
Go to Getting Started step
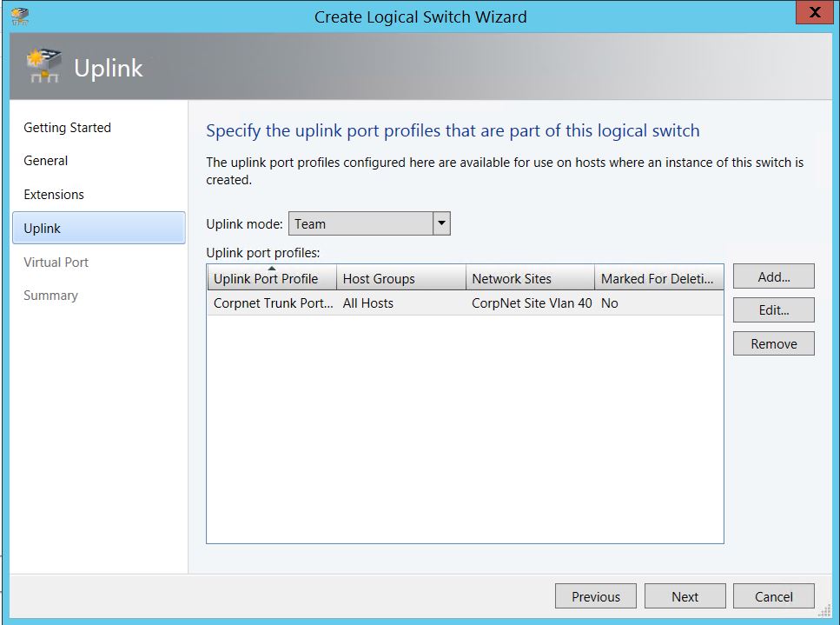click(68, 128)
